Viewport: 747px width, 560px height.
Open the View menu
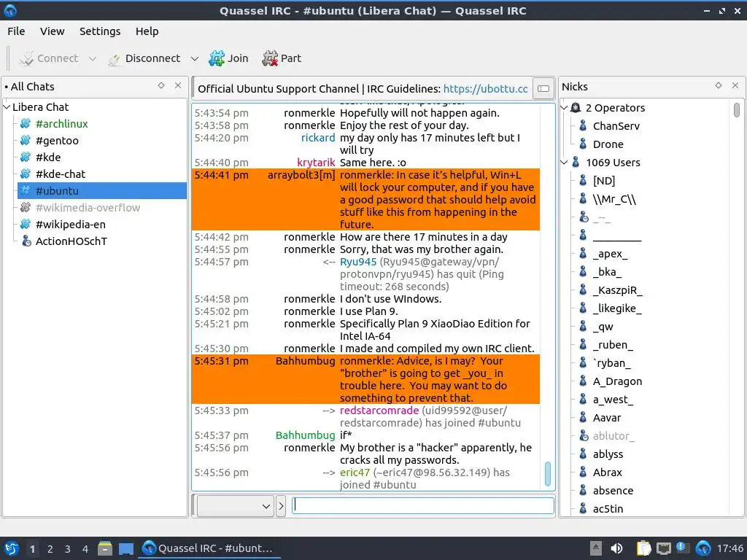coord(52,31)
